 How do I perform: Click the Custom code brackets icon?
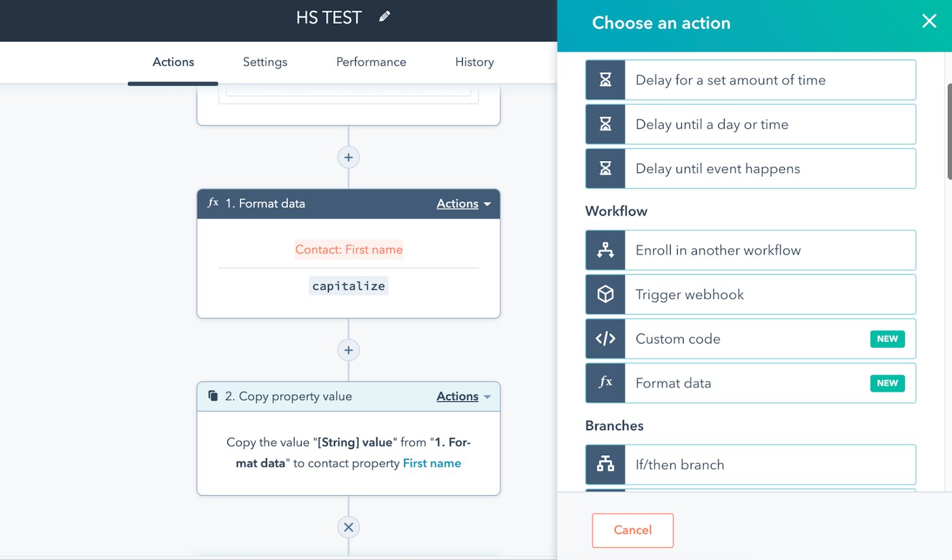click(x=605, y=339)
